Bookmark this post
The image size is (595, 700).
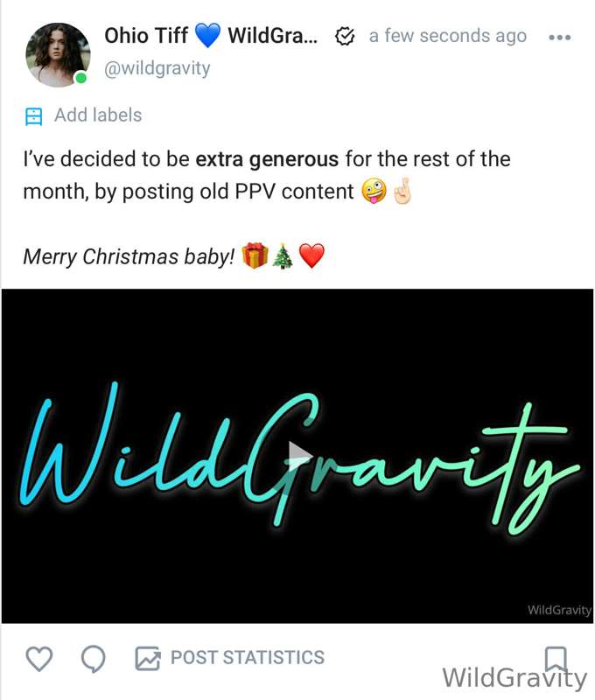pos(556,659)
